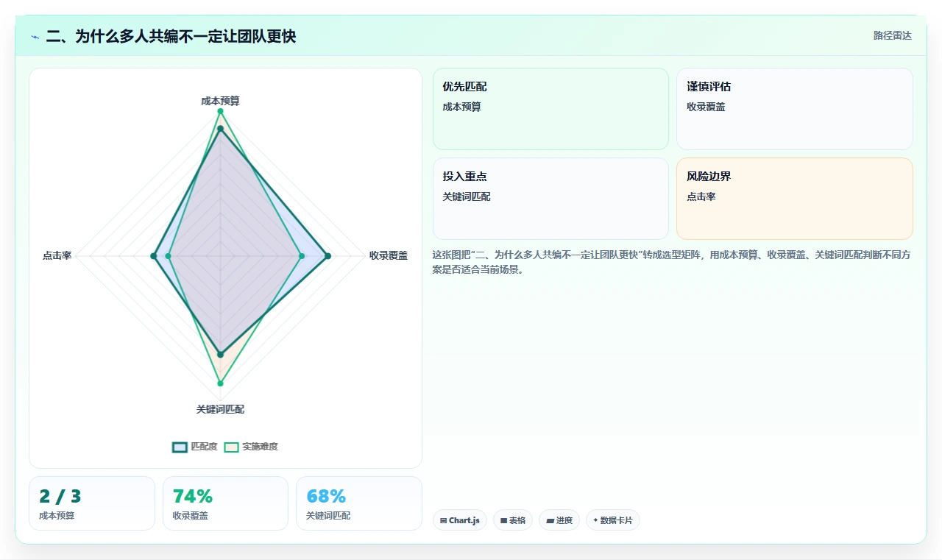Open the 谨慎评估 card
The image size is (942, 560).
tap(795, 109)
